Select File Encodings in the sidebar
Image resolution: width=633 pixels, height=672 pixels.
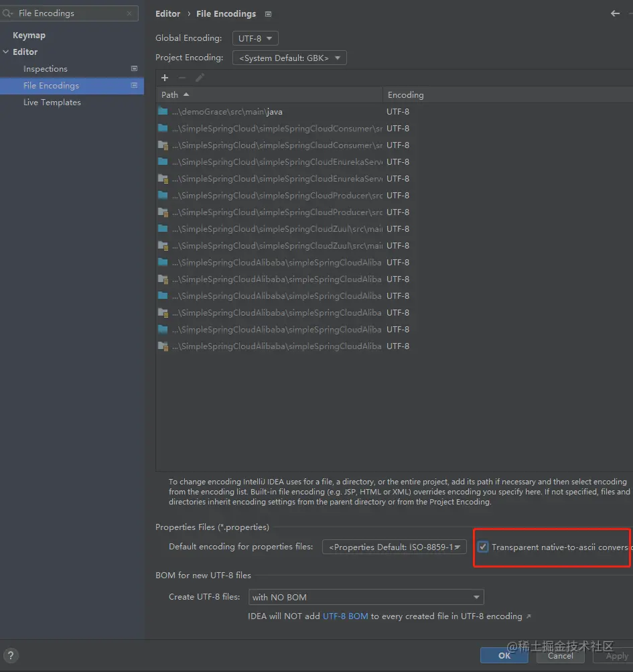72,85
